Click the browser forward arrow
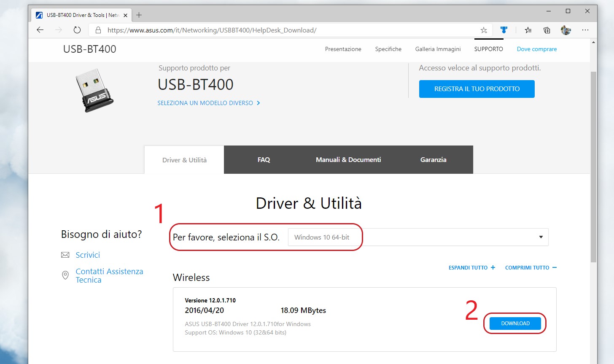614x364 pixels. 59,30
